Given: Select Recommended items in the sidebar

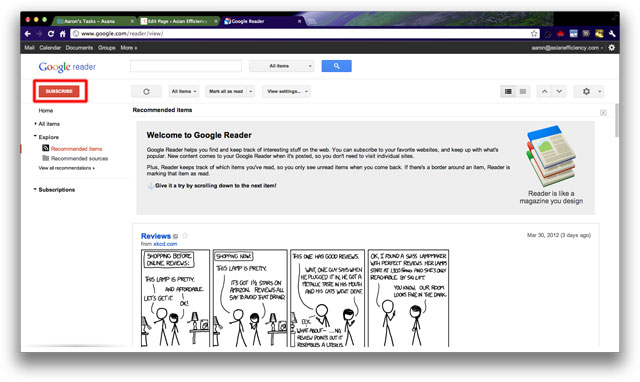Looking at the screenshot, I should [x=77, y=149].
